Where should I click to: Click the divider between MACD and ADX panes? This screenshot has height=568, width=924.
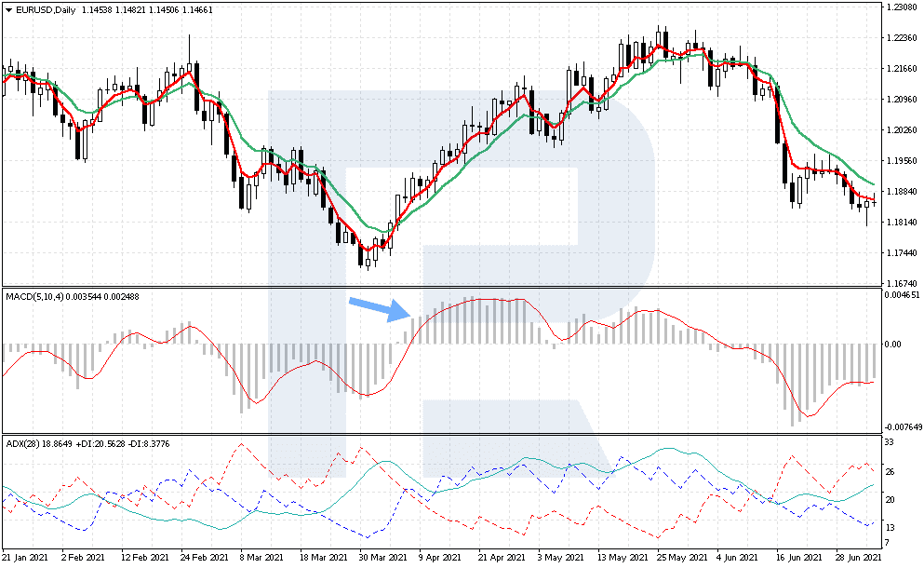pos(439,433)
